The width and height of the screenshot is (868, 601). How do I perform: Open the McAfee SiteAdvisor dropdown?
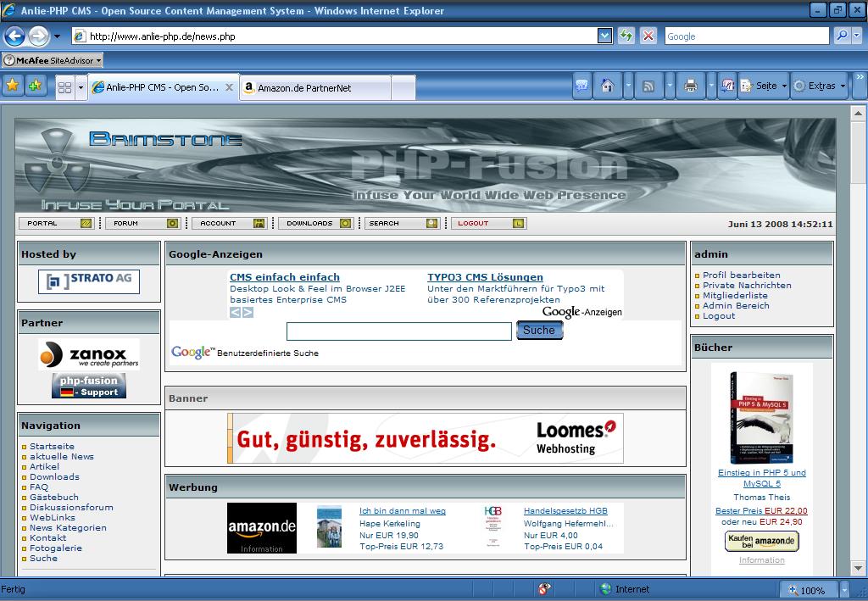pyautogui.click(x=52, y=60)
